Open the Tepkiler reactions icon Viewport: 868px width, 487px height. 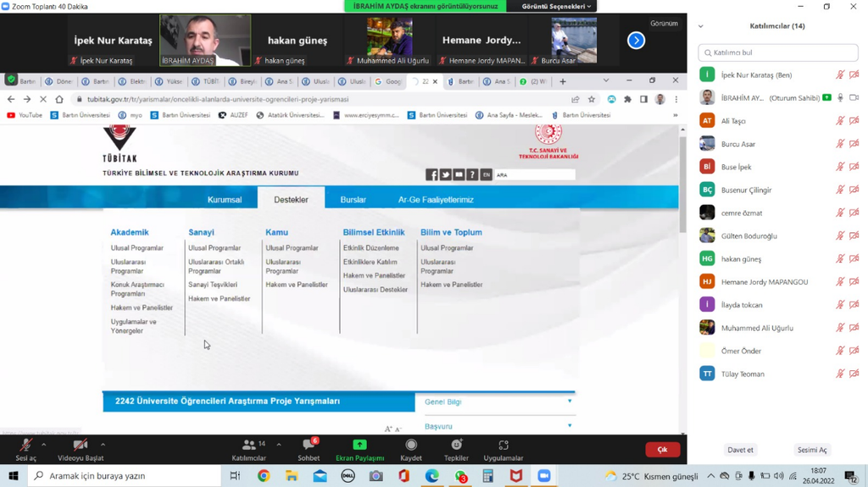[x=456, y=445]
